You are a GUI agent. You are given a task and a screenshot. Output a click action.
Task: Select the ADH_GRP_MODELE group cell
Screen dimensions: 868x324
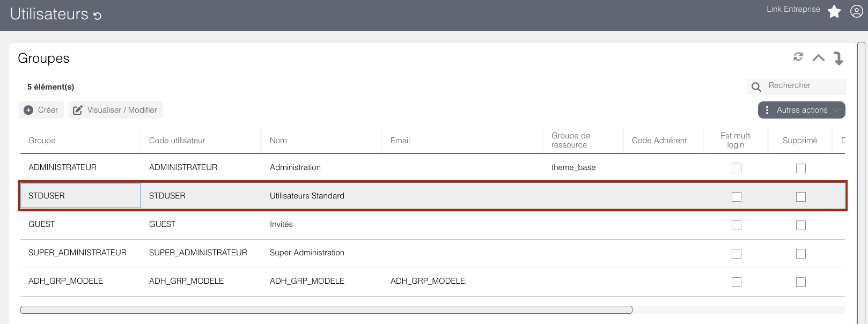pos(80,281)
